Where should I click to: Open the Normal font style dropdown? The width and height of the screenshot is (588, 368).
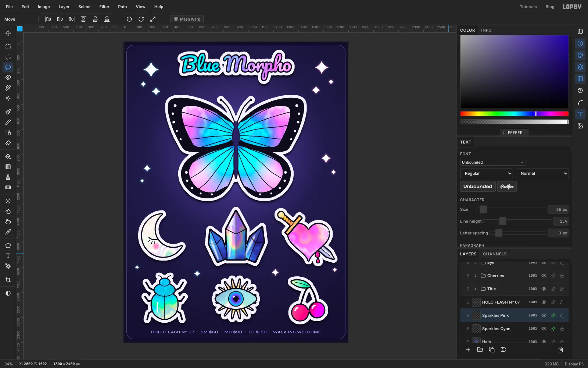(542, 173)
